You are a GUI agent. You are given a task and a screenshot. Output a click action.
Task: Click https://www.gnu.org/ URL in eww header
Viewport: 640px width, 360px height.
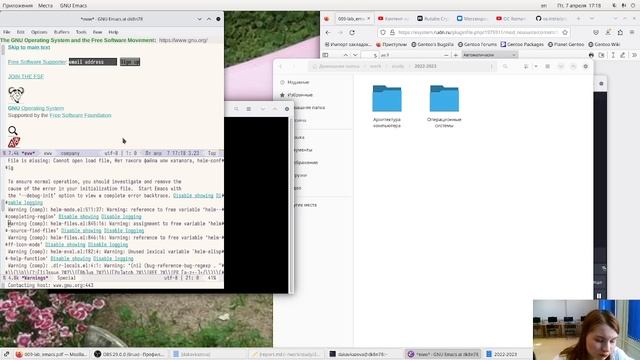click(x=183, y=40)
